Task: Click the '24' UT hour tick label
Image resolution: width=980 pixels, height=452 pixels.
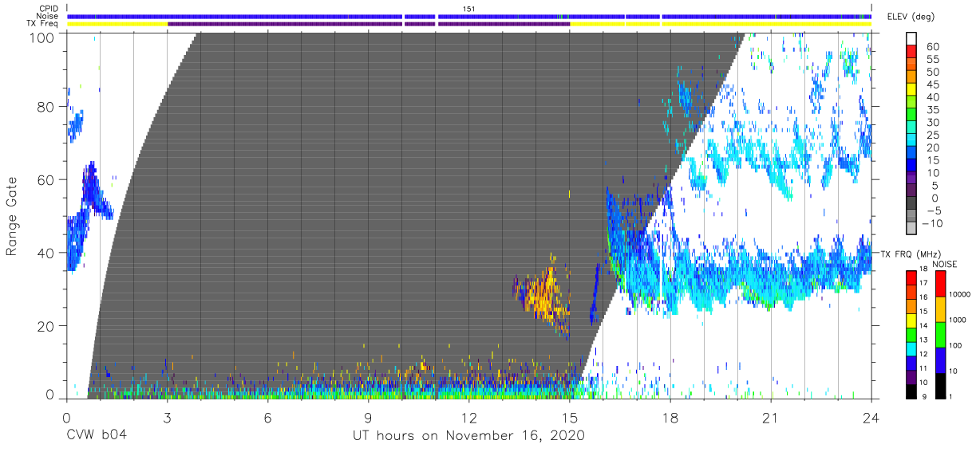Action: pos(871,417)
